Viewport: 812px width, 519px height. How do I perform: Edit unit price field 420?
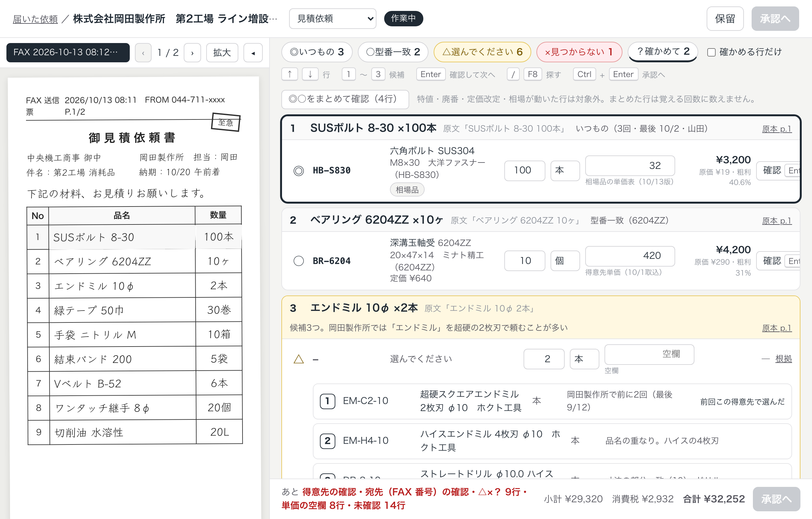630,256
